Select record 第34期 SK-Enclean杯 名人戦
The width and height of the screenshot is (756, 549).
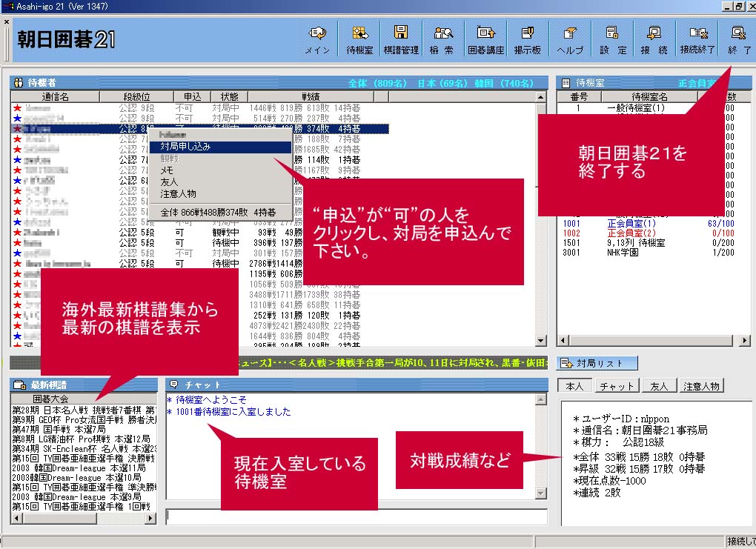click(x=84, y=449)
